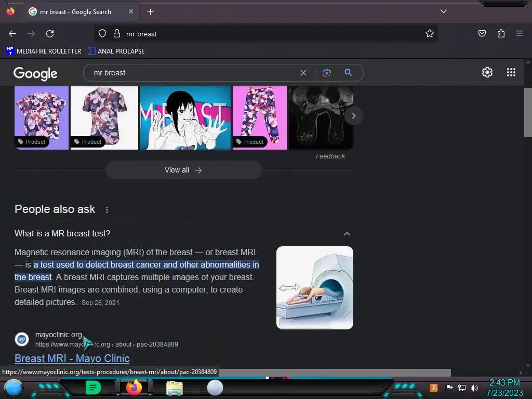Open the patterned pants product image
Viewport: 532px width, 399px height.
point(260,117)
